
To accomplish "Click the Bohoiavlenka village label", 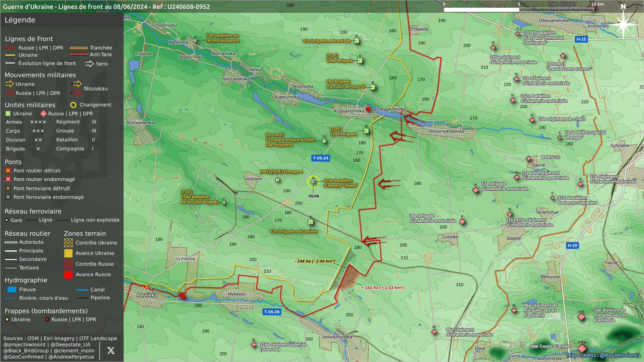I will (140, 123).
